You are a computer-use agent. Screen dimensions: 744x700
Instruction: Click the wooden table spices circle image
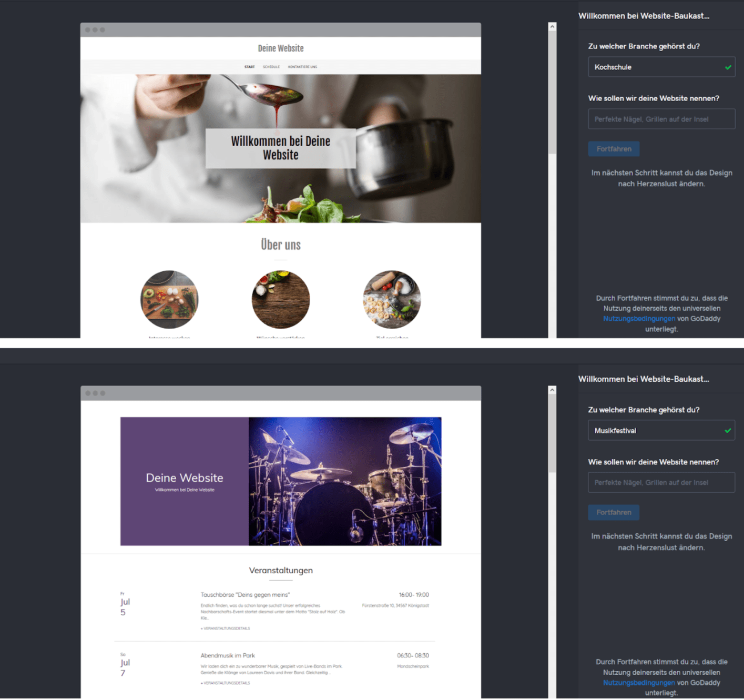click(x=281, y=299)
